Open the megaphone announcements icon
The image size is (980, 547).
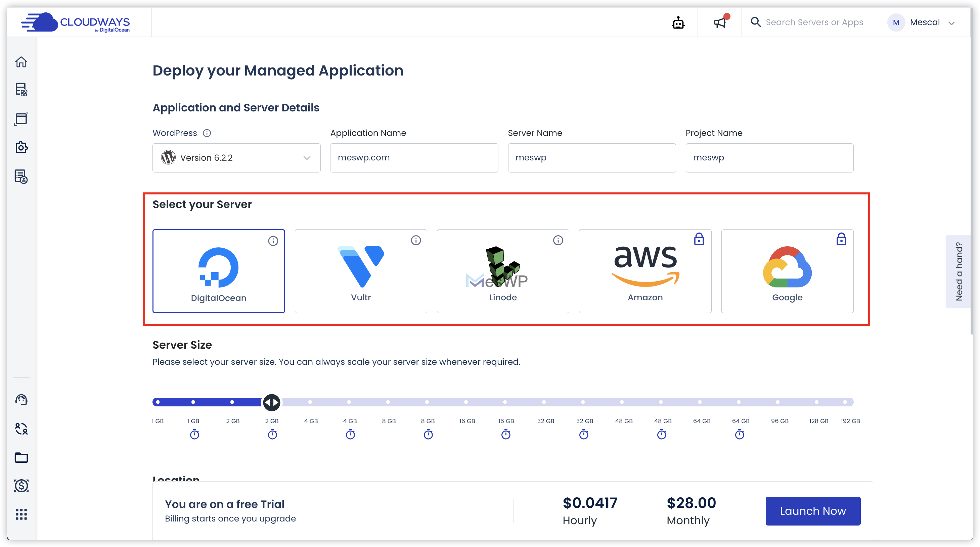tap(720, 22)
